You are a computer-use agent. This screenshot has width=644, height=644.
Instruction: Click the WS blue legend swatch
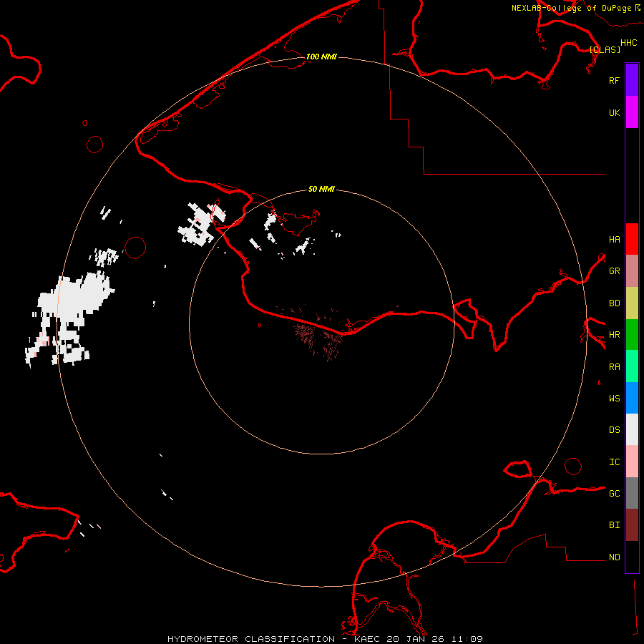coord(632,398)
